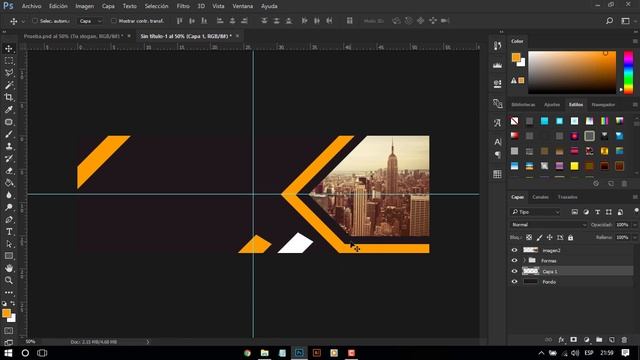Lock transparent pixels checkerboard icon
The width and height of the screenshot is (640, 360).
click(x=529, y=238)
